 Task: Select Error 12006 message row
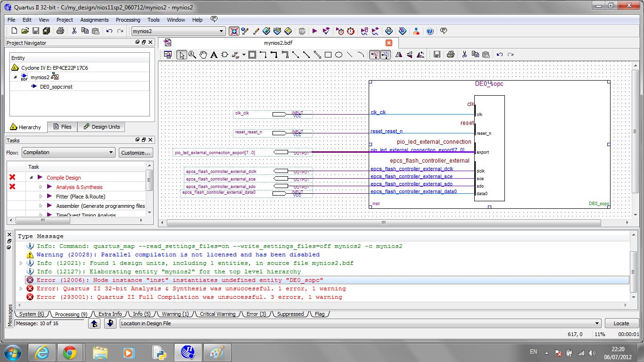click(x=180, y=280)
